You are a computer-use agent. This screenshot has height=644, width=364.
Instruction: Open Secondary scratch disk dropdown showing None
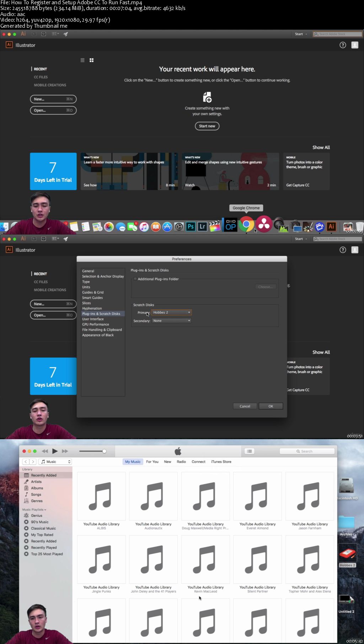tap(171, 321)
